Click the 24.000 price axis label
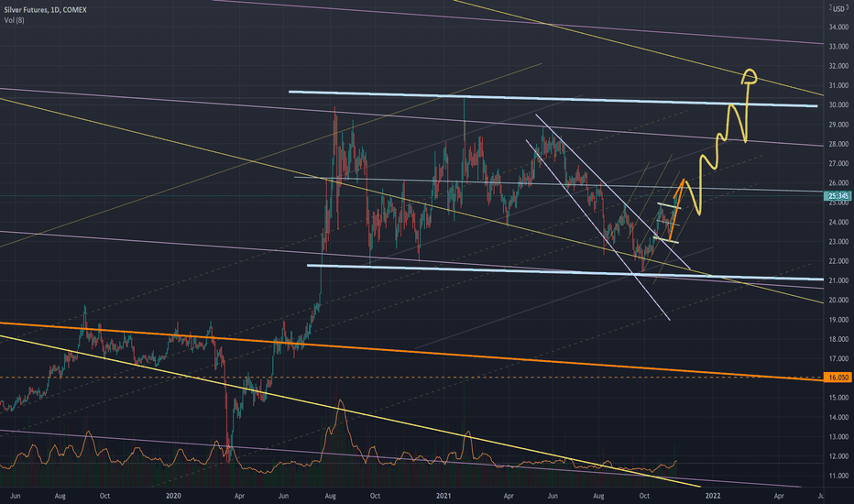Image resolution: width=854 pixels, height=504 pixels. tap(838, 223)
